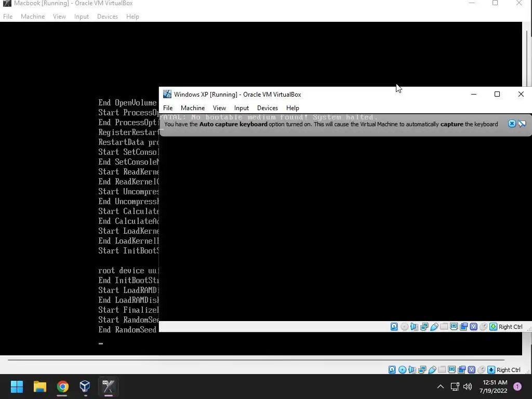This screenshot has height=399, width=532.
Task: Click recording indicator in Macbook VM status bar
Action: pos(462,370)
